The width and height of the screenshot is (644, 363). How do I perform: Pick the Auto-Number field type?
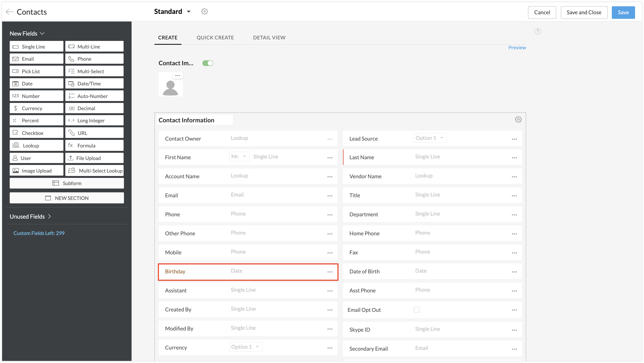tap(94, 96)
